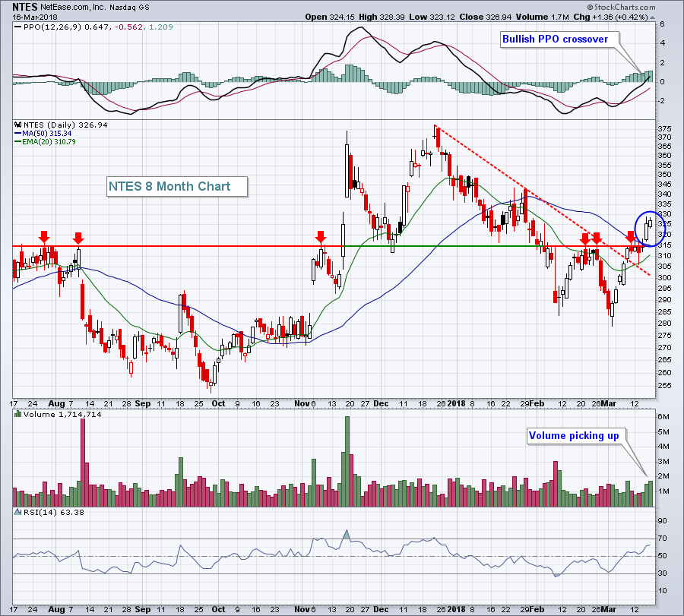Image resolution: width=684 pixels, height=616 pixels.
Task: Click the 255 price axis label
Action: (x=664, y=386)
